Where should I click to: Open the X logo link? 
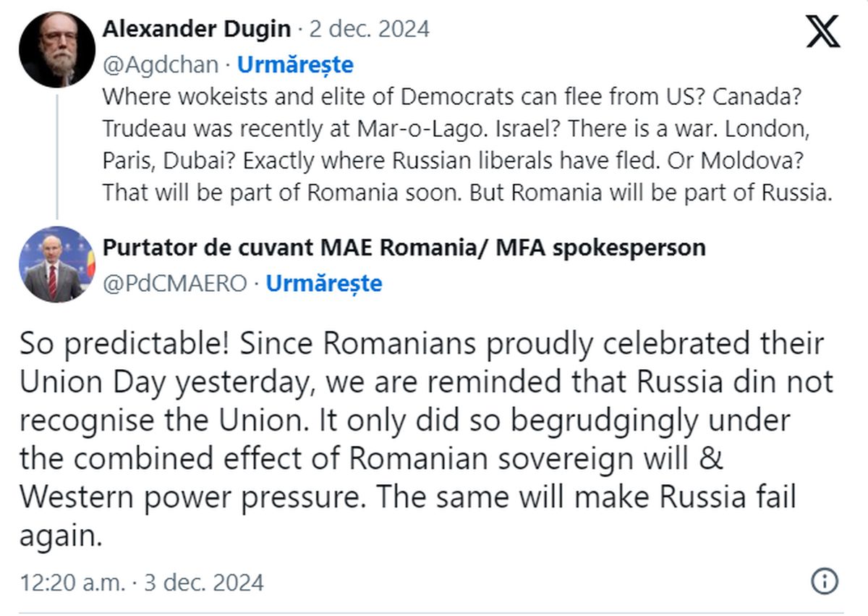pyautogui.click(x=823, y=32)
